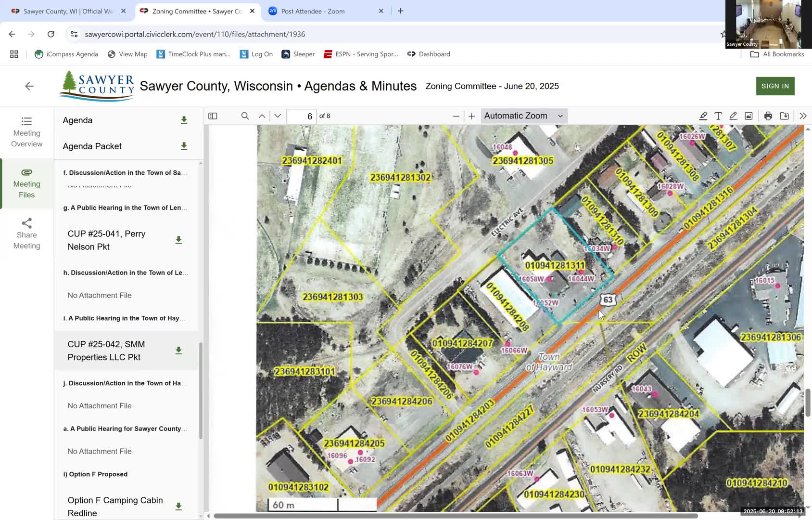The width and height of the screenshot is (812, 520).
Task: Download the Agenda Packet file
Action: pos(184,146)
